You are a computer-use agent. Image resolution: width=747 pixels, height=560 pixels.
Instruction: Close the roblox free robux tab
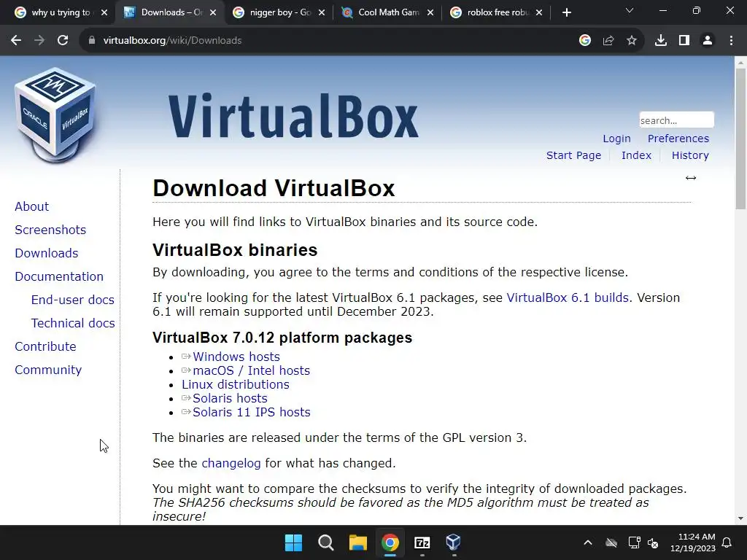click(539, 13)
